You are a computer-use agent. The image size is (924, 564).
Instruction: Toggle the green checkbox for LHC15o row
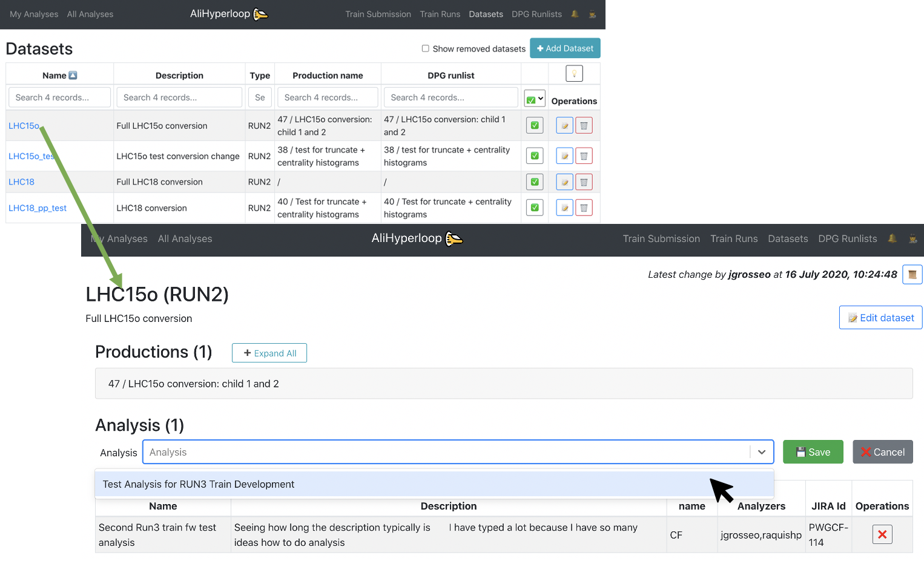[x=535, y=126]
